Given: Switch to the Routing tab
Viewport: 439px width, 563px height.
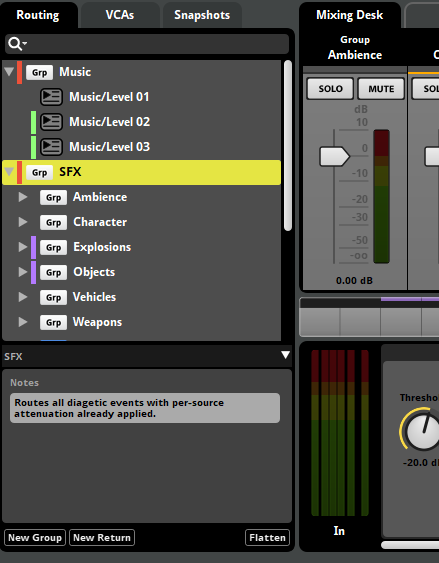Looking at the screenshot, I should (38, 15).
